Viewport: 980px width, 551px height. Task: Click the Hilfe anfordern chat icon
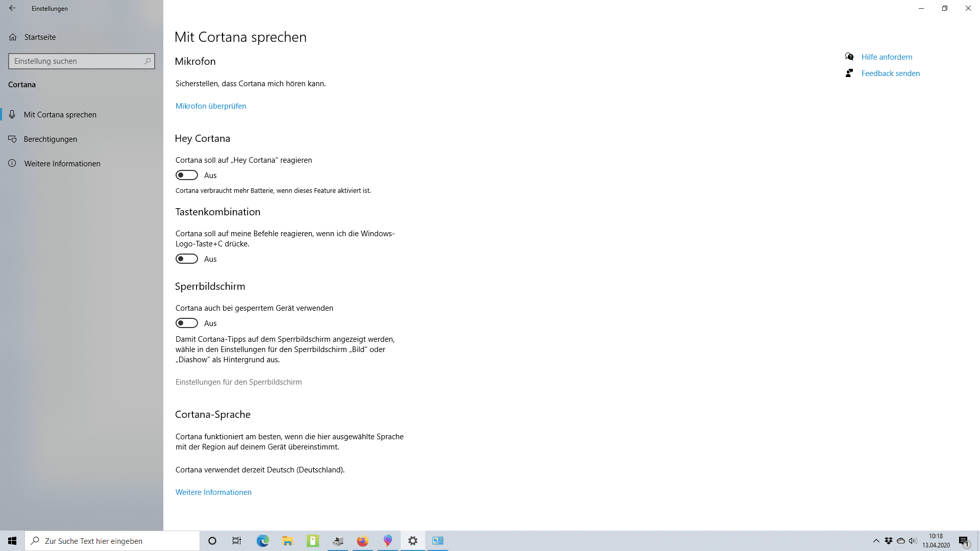point(849,57)
